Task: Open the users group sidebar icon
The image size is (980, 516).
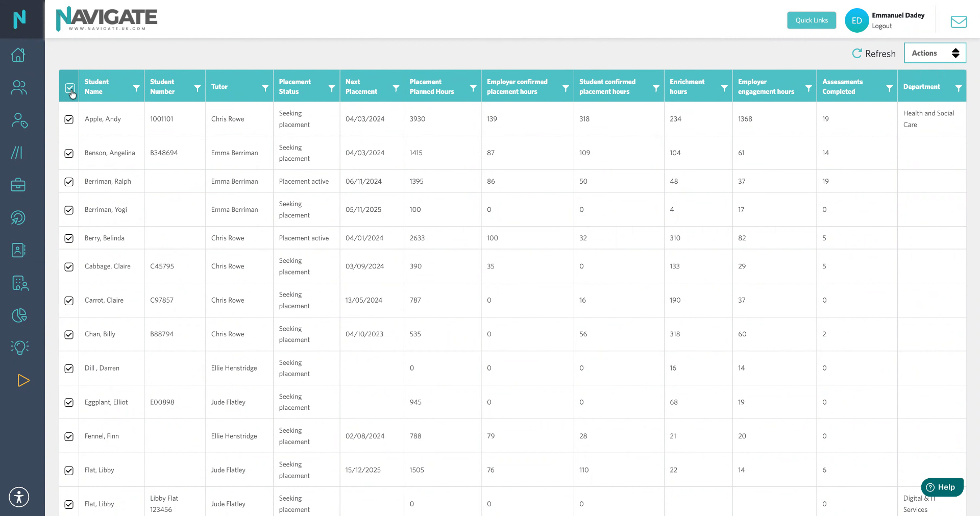Action: pos(19,87)
